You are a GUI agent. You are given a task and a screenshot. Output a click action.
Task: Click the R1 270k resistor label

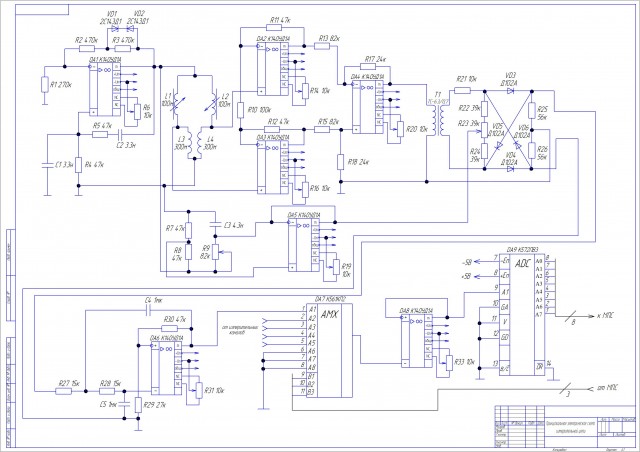click(61, 85)
